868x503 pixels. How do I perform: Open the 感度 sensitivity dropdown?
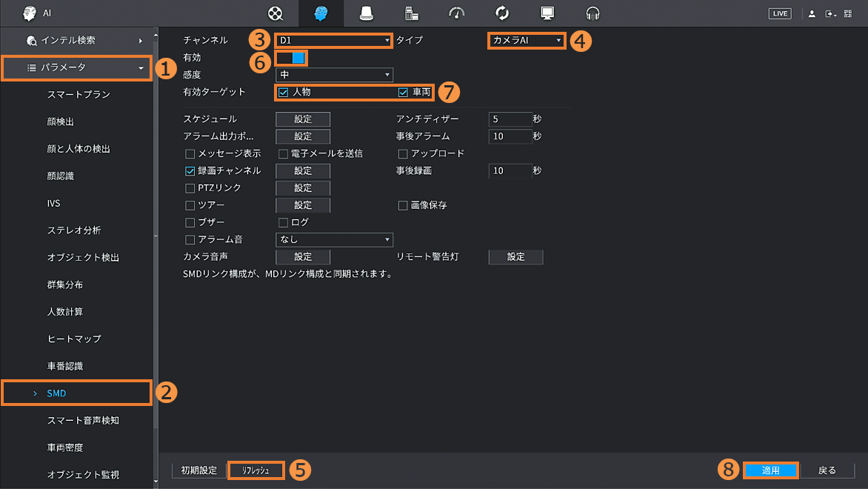pos(333,75)
